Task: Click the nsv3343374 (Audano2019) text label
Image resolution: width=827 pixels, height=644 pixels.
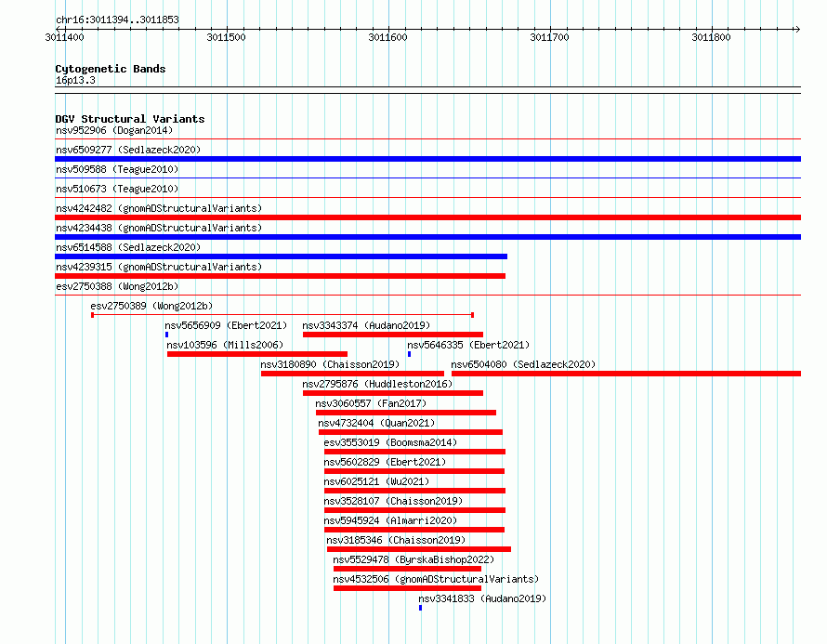Action: (366, 325)
